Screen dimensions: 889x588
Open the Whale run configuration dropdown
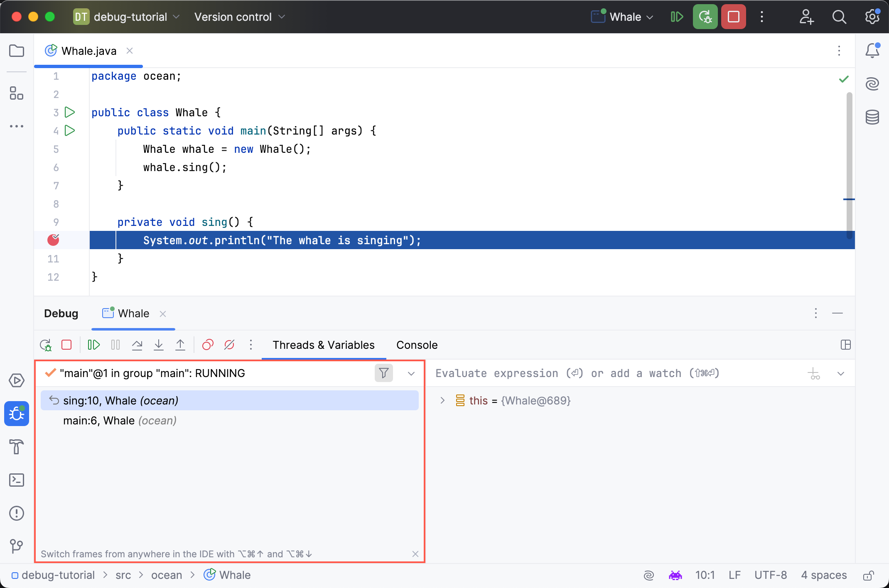621,17
